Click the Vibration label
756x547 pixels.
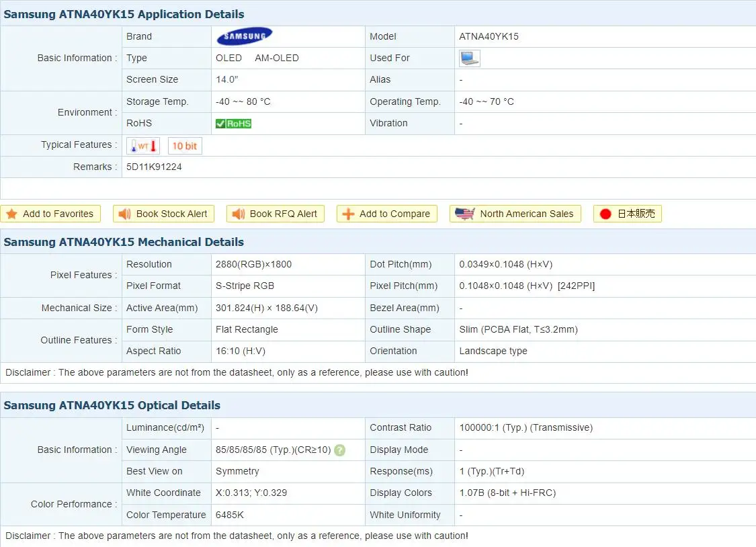388,124
